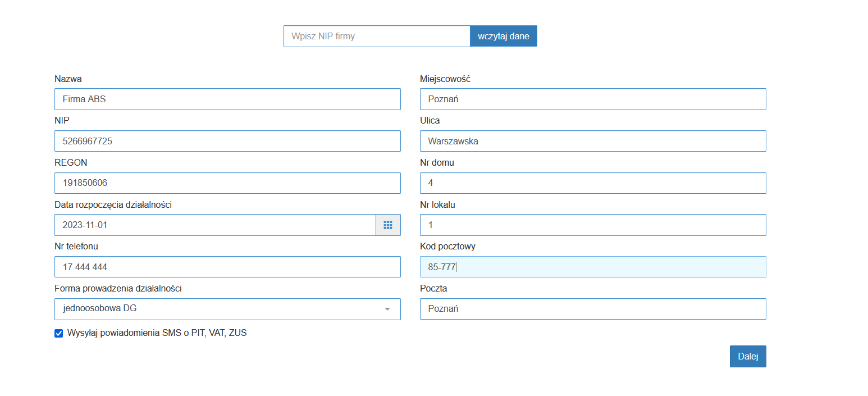This screenshot has width=868, height=396.
Task: Click into the Nazwa field
Action: (227, 99)
